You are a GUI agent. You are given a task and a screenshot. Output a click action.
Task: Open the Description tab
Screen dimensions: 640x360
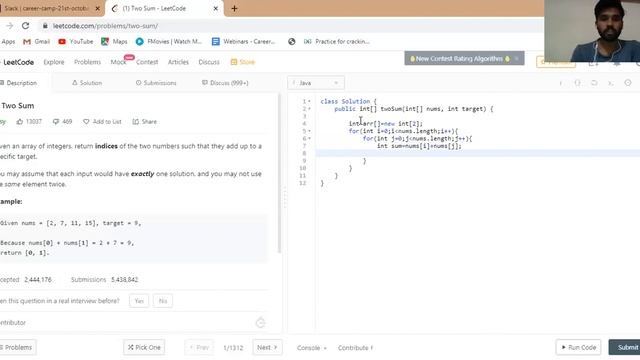click(19, 83)
